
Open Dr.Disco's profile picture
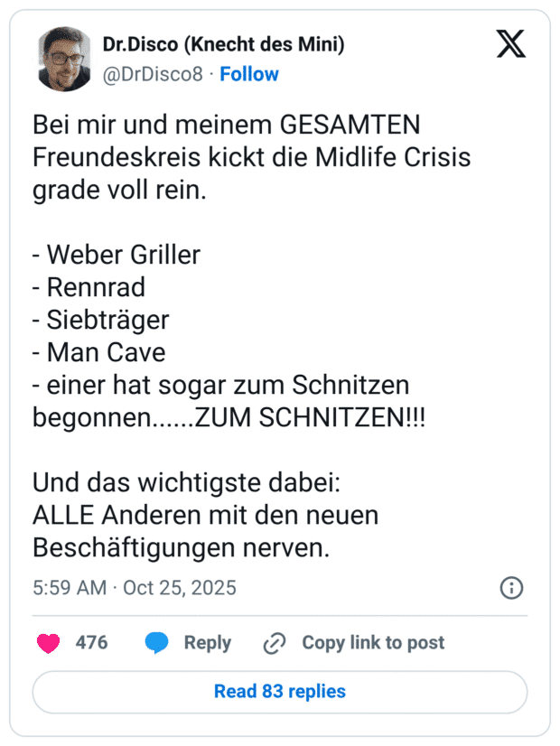[x=64, y=59]
